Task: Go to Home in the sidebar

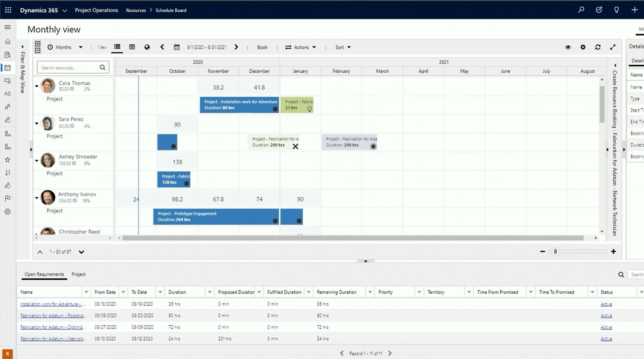Action: 7,41
